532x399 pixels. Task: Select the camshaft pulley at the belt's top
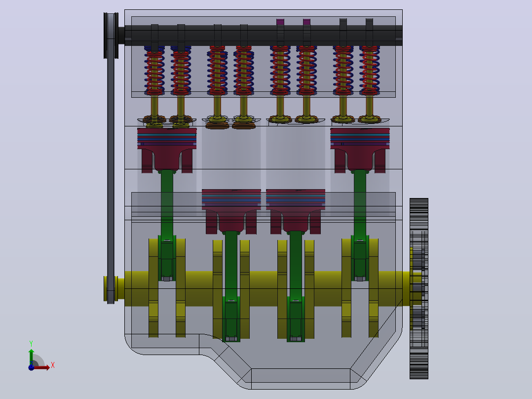[111, 36]
